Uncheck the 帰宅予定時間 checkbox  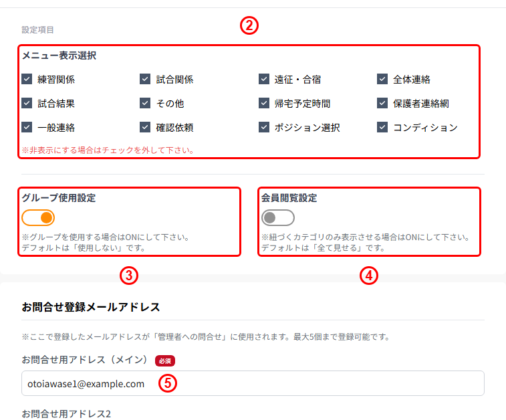coord(264,103)
